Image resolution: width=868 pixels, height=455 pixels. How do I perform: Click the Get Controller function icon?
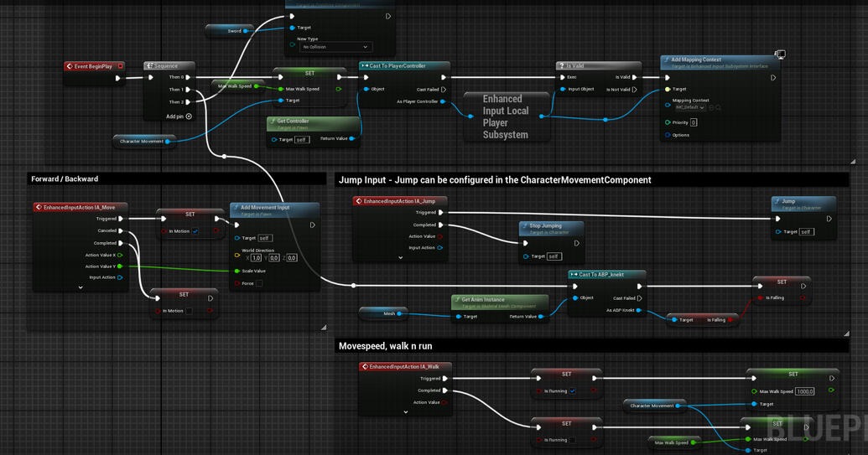[x=272, y=122]
